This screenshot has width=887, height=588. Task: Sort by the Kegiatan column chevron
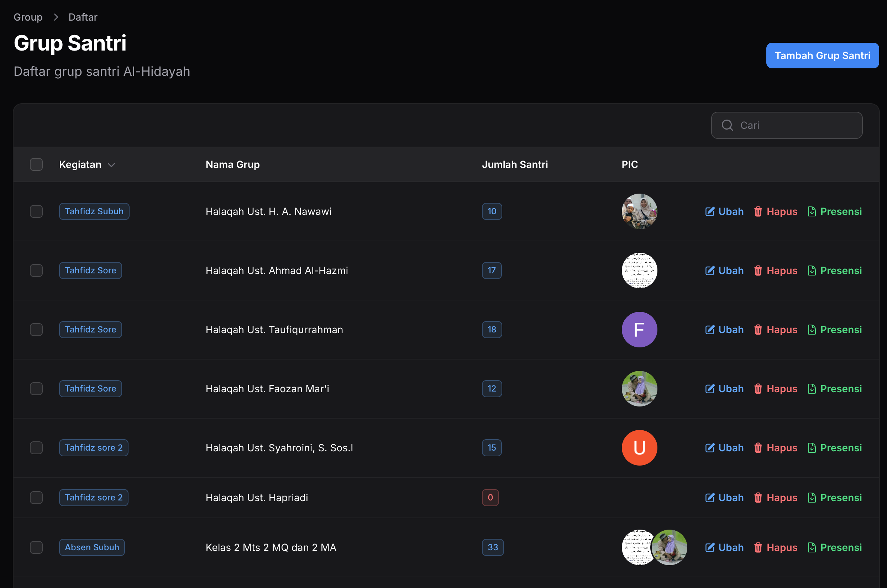click(x=111, y=165)
